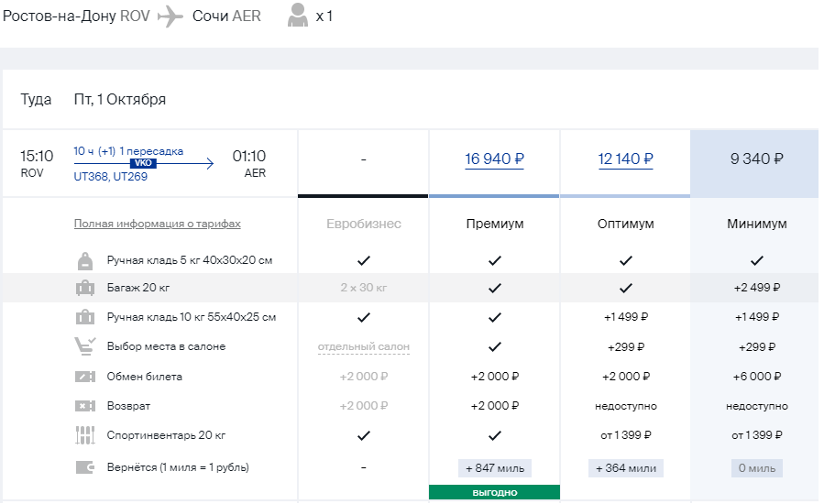Click +299 ₽ seat choice under Минимум

tap(757, 347)
